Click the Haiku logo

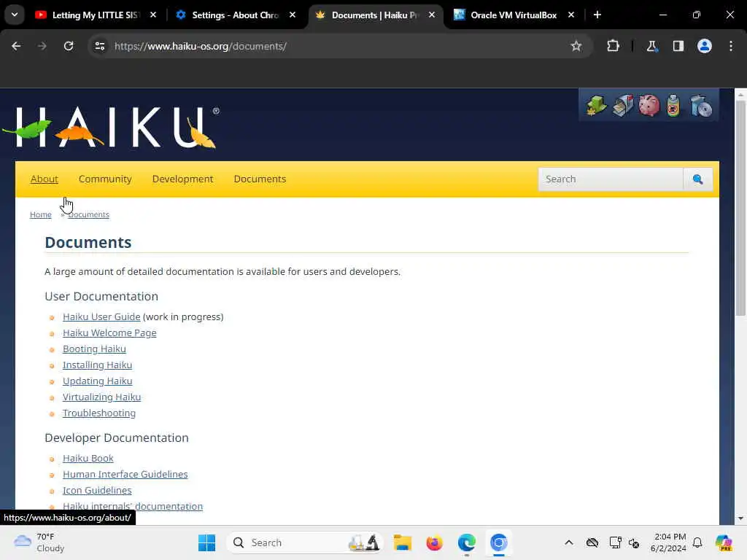(x=111, y=127)
